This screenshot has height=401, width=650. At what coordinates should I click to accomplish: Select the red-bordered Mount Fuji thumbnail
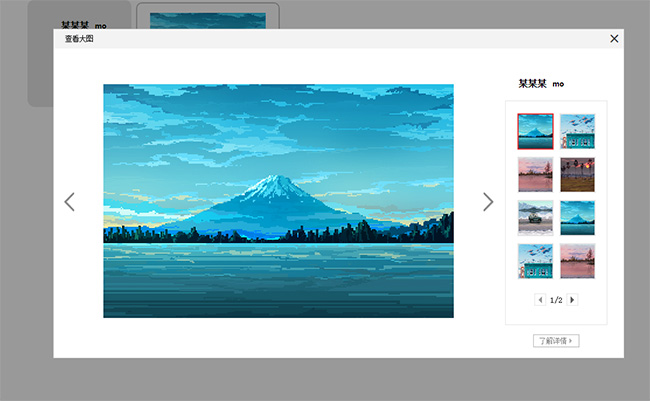535,131
